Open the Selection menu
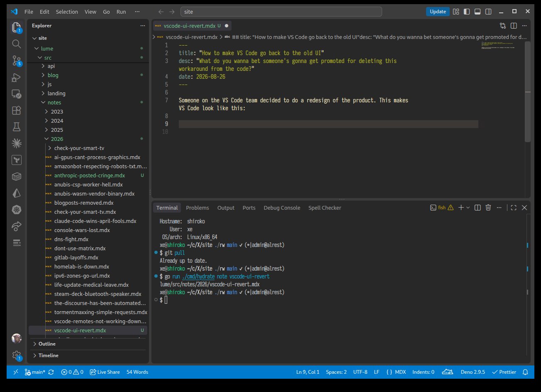This screenshot has width=541, height=392. [67, 12]
